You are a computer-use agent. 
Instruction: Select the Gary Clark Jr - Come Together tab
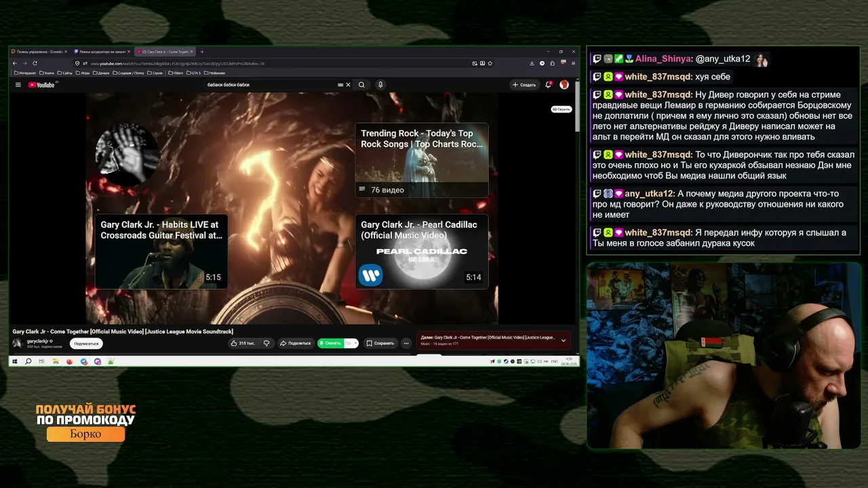pyautogui.click(x=163, y=52)
